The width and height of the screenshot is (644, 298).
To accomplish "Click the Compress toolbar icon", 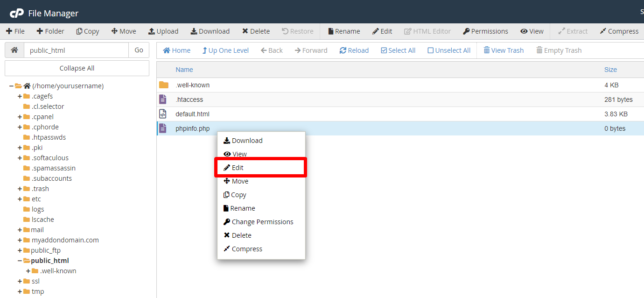I will pyautogui.click(x=603, y=31).
